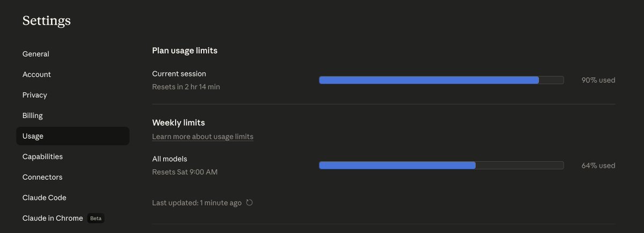The image size is (644, 233).
Task: Follow the Learn more about usage limits link
Action: 203,137
